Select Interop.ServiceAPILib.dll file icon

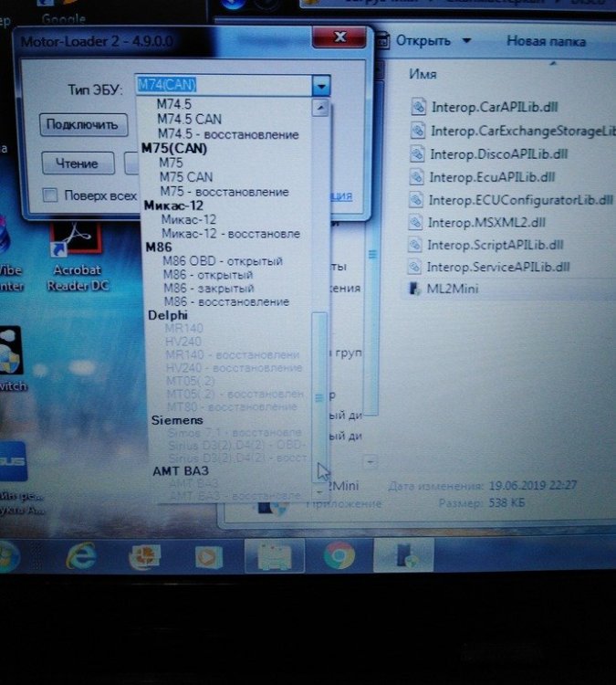click(x=414, y=267)
